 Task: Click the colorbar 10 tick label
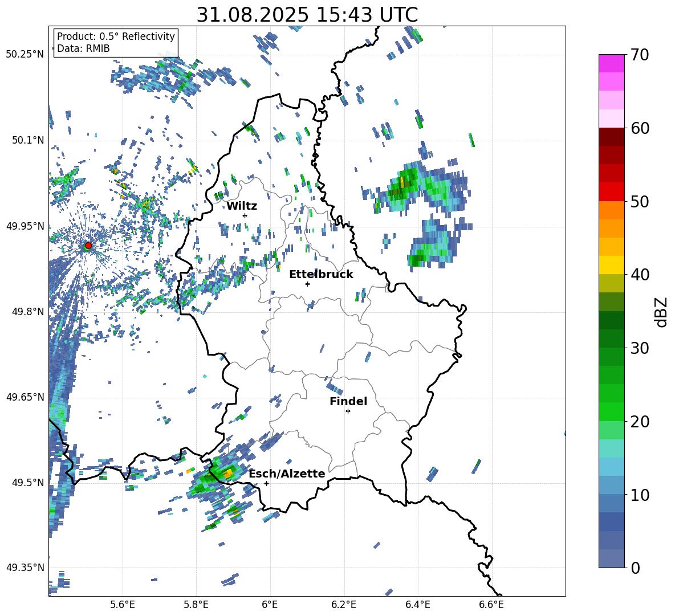[x=640, y=495]
